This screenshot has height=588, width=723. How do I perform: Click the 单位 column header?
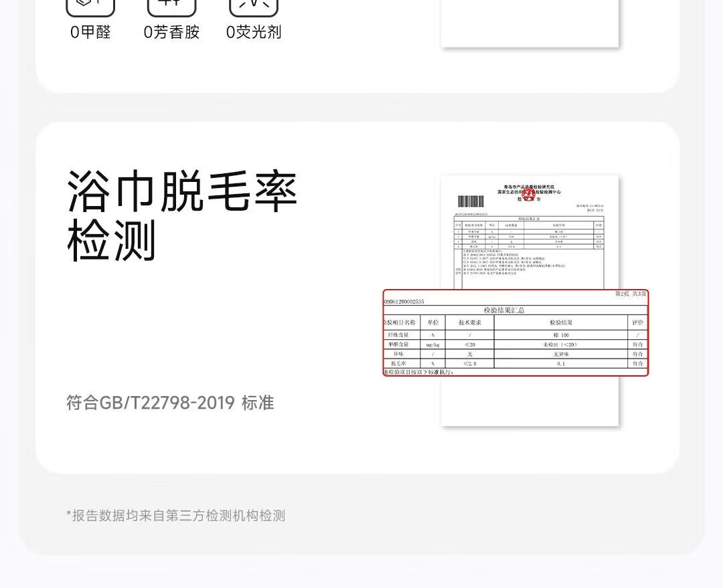(x=433, y=322)
